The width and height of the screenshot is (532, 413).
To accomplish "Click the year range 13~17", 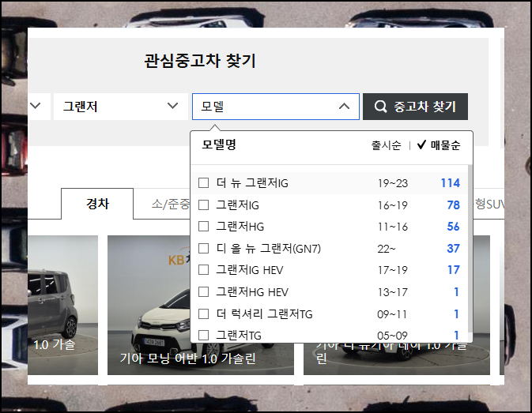I will (393, 292).
